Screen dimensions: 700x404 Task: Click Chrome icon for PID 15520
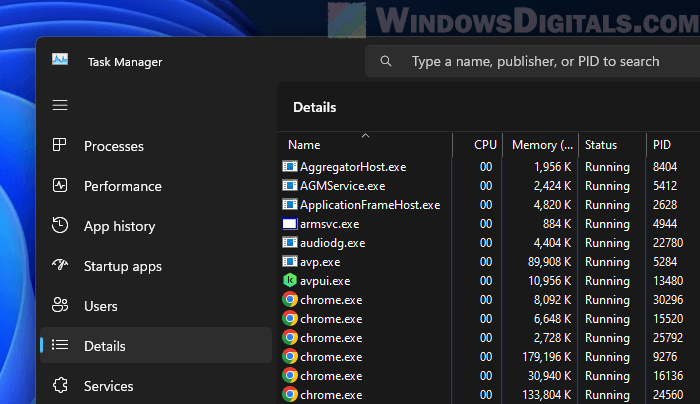[x=290, y=318]
